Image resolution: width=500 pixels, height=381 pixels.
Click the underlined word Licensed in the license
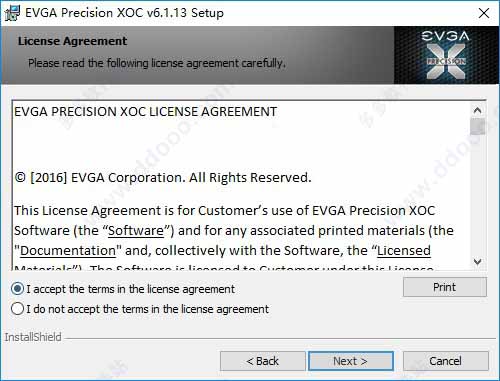[x=404, y=251]
